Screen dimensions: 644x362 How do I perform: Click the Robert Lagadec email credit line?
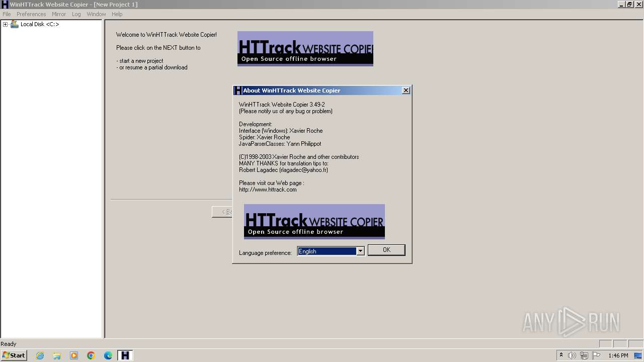283,170
